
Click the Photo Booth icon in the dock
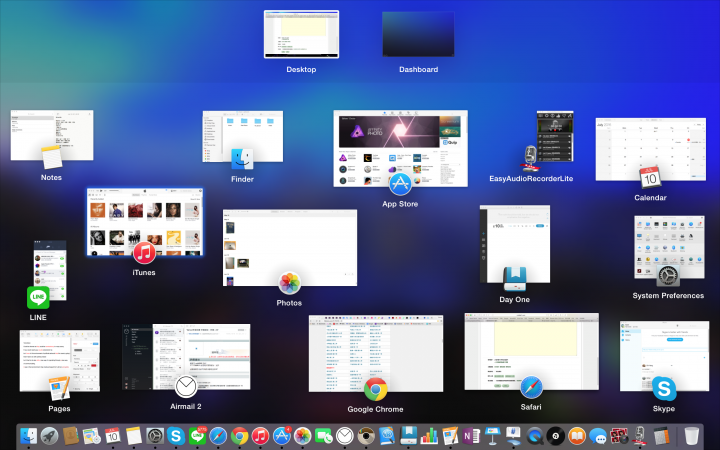(x=619, y=436)
